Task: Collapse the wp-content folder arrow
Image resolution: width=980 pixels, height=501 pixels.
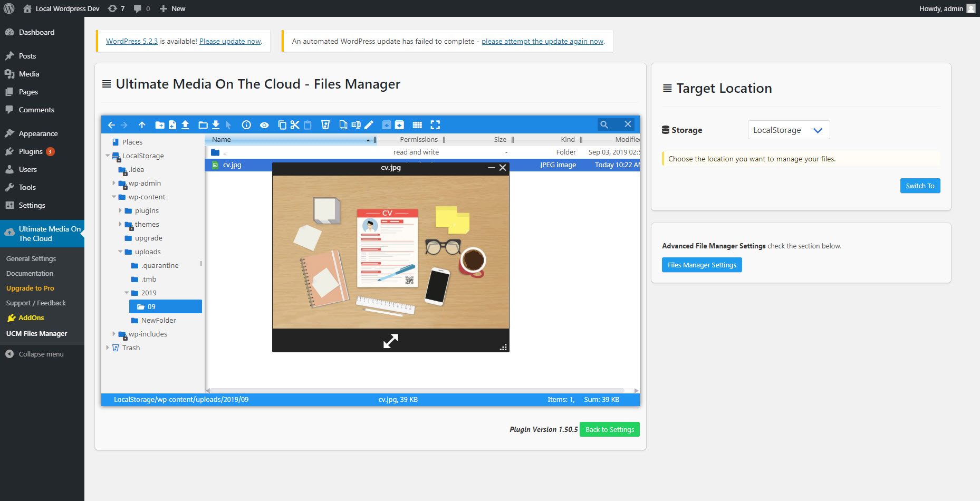Action: pyautogui.click(x=114, y=197)
